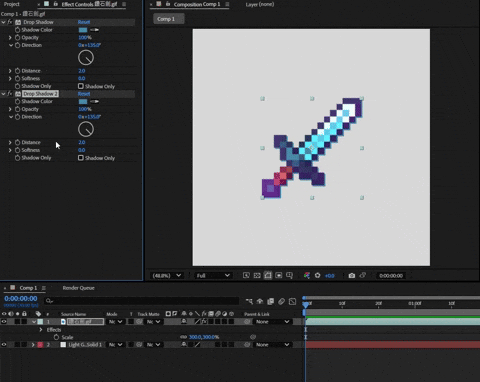
Task: Enable Shadow Only checkbox in Drop Shadow
Action: click(x=81, y=86)
